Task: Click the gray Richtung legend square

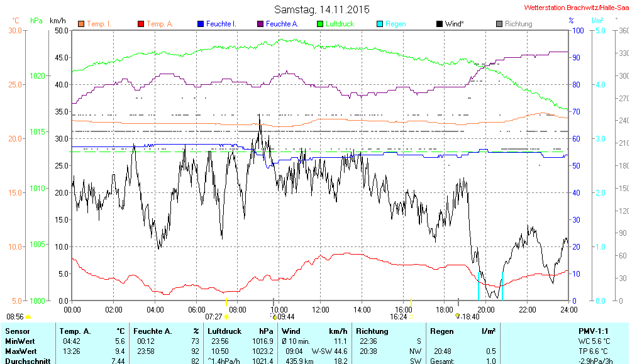Action: [499, 24]
